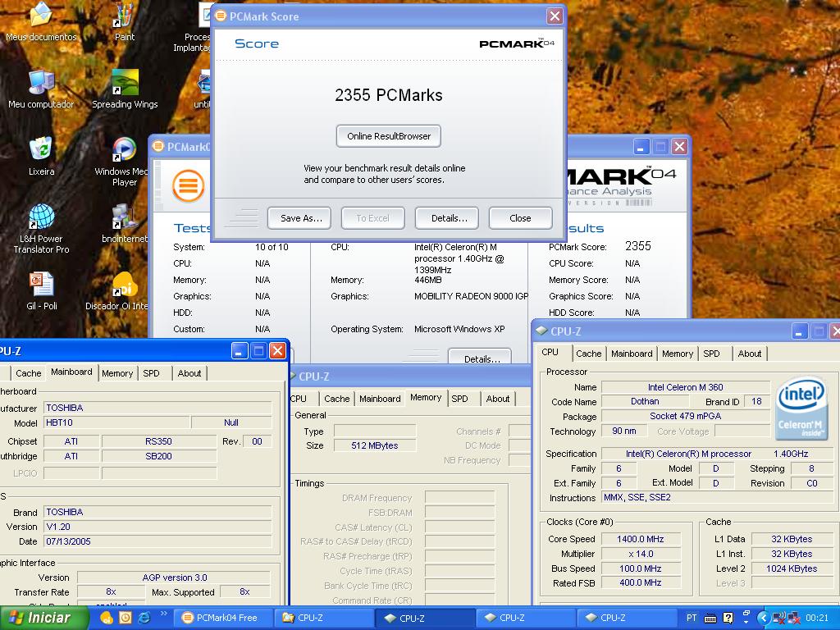Expand hidden quick launch items with the chevron
Screen dimensions: 840x630
pos(163,614)
